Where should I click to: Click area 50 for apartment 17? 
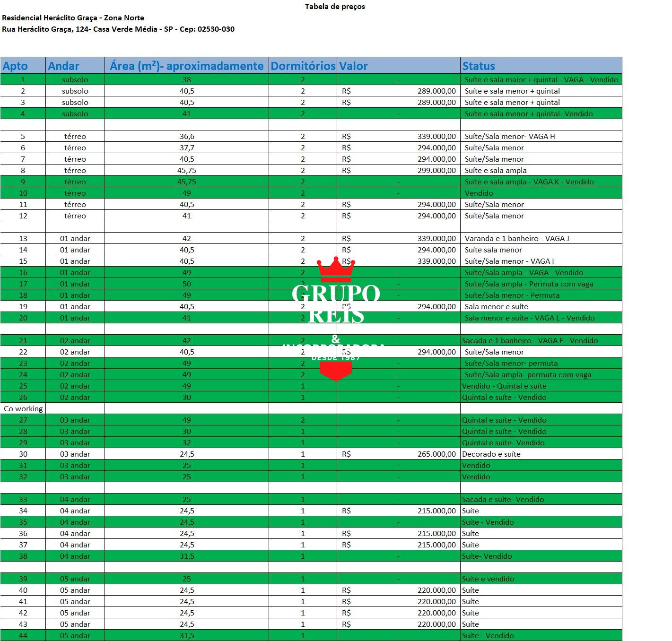(x=187, y=284)
